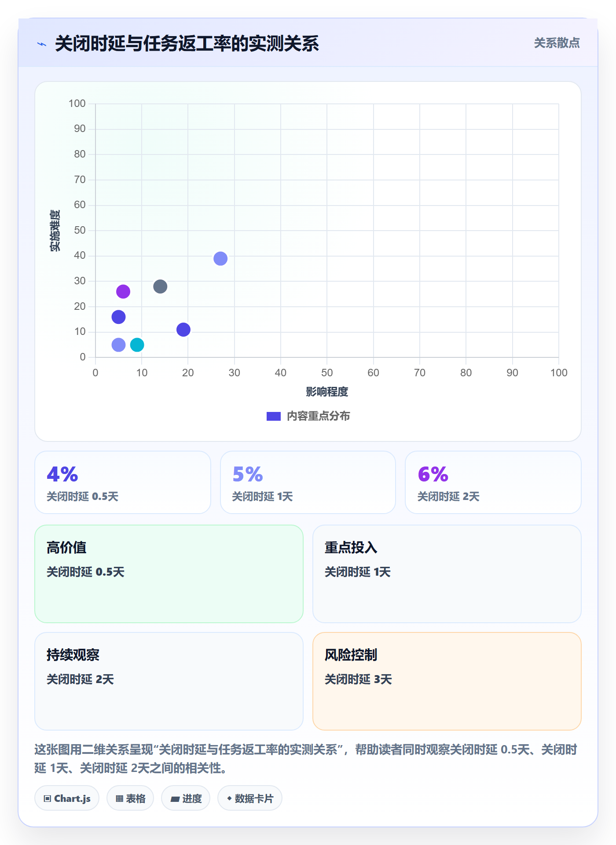Viewport: 616px width, 845px height.
Task: Click the dark blue point near x 19
Action: 183,329
